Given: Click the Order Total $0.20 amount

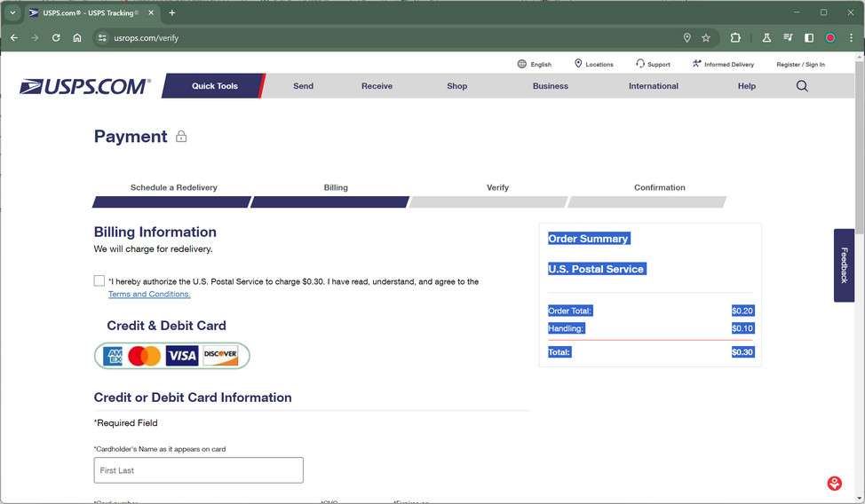Looking at the screenshot, I should coord(742,311).
